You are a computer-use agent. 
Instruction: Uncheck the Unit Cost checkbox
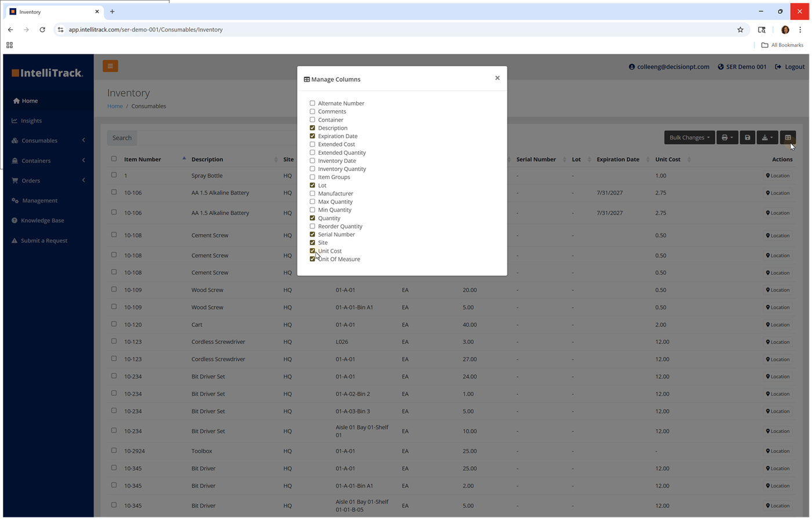tap(312, 251)
